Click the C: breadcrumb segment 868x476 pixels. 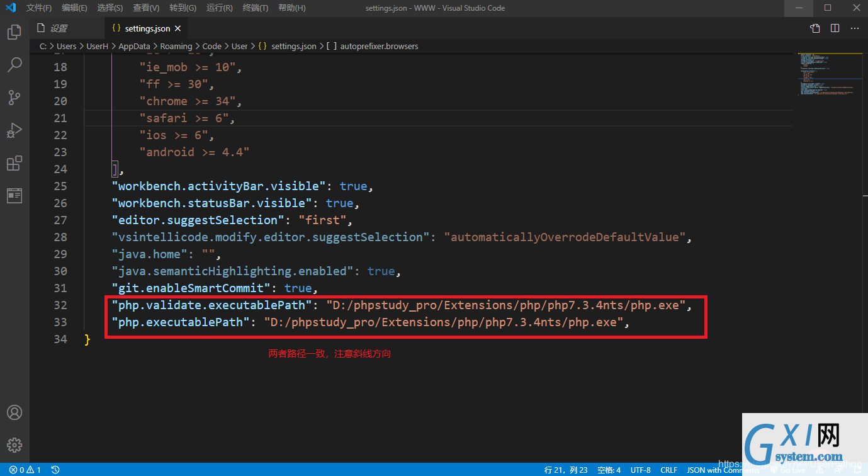(43, 46)
